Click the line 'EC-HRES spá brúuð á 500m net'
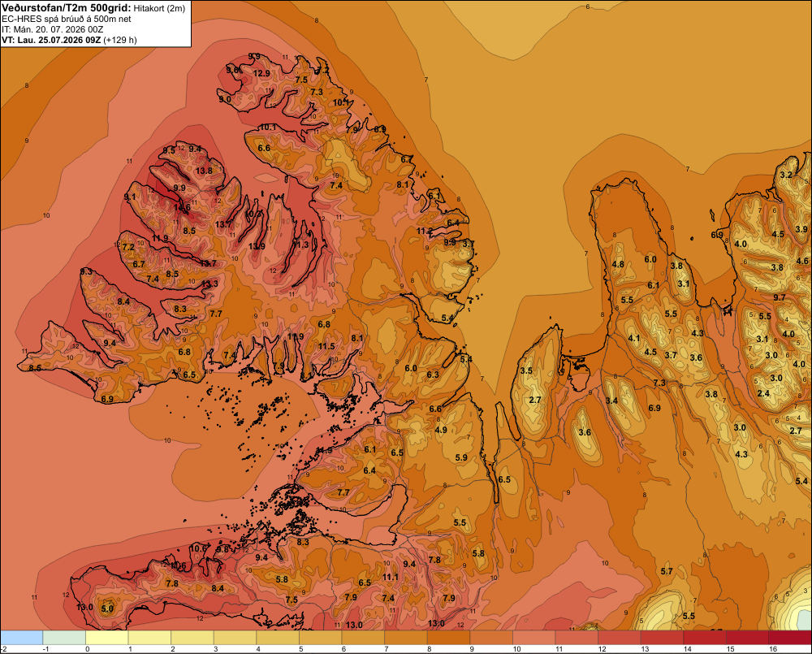 coord(67,19)
